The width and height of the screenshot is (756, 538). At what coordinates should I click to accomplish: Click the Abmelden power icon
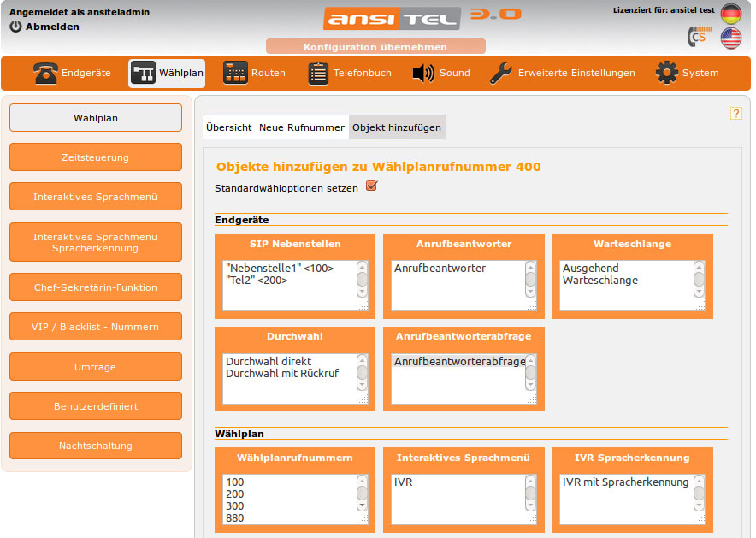coord(15,27)
